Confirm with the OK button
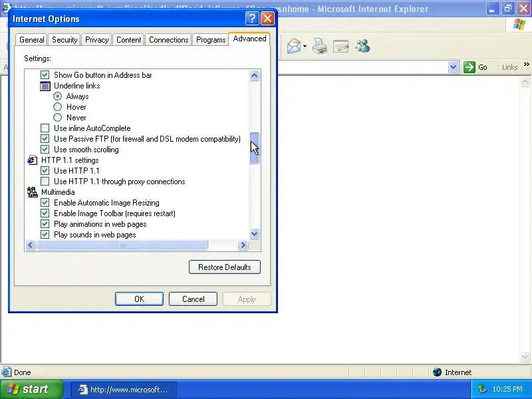The width and height of the screenshot is (532, 399). point(139,299)
